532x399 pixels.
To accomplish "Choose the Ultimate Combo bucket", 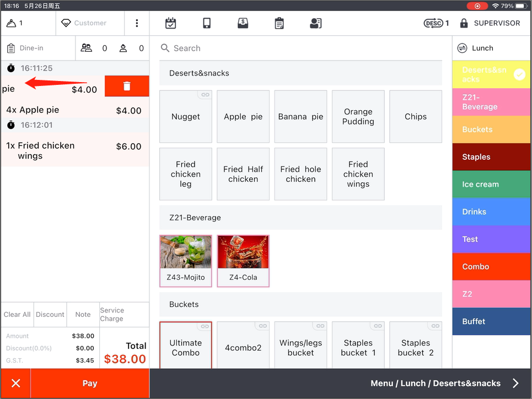I will (x=186, y=345).
